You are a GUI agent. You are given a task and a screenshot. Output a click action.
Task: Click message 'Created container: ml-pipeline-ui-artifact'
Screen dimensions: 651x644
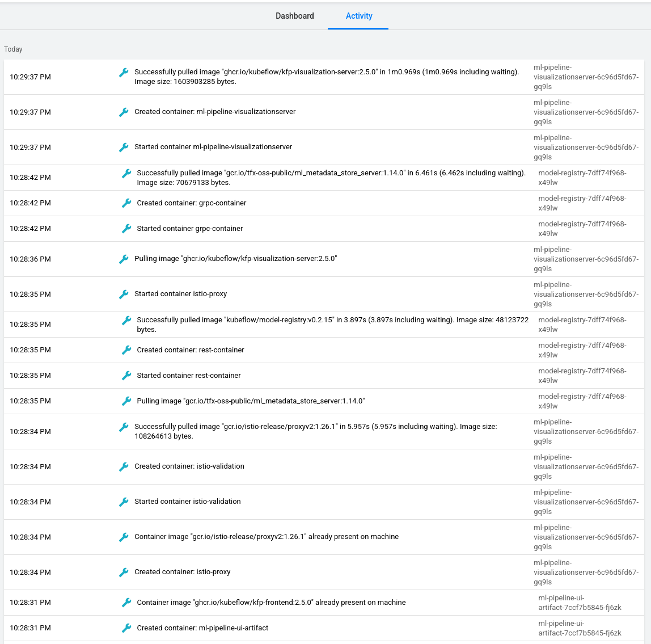(x=202, y=628)
